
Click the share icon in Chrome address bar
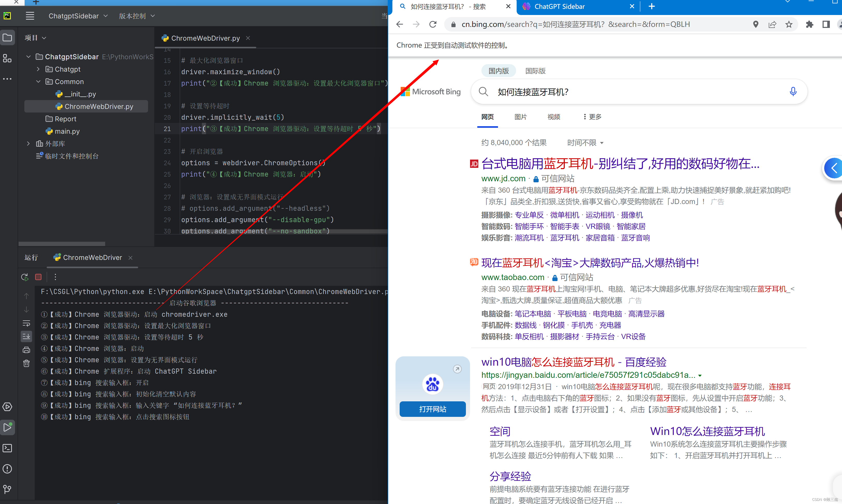[x=772, y=25]
